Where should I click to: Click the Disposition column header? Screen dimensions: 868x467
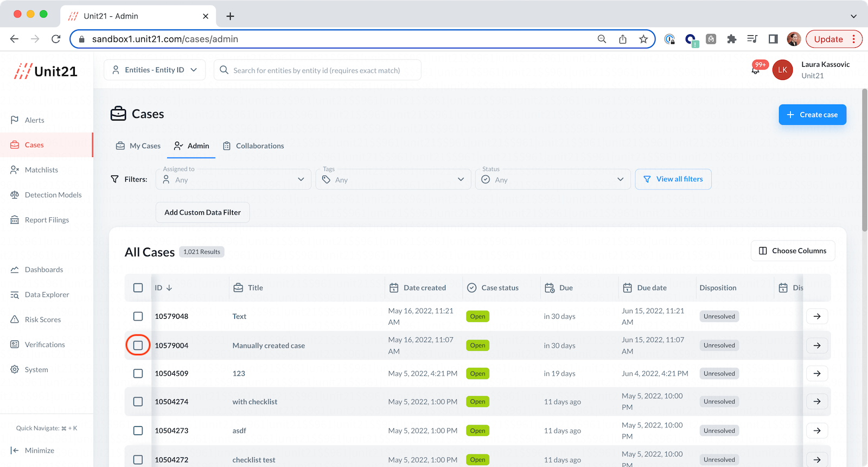[x=718, y=288]
